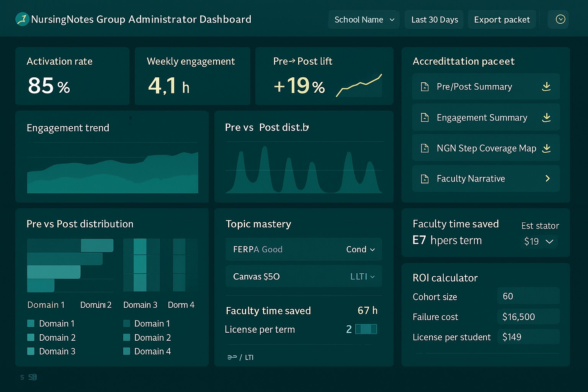The image size is (588, 392).
Task: Download the NGN Step Coverage Map
Action: click(x=546, y=148)
